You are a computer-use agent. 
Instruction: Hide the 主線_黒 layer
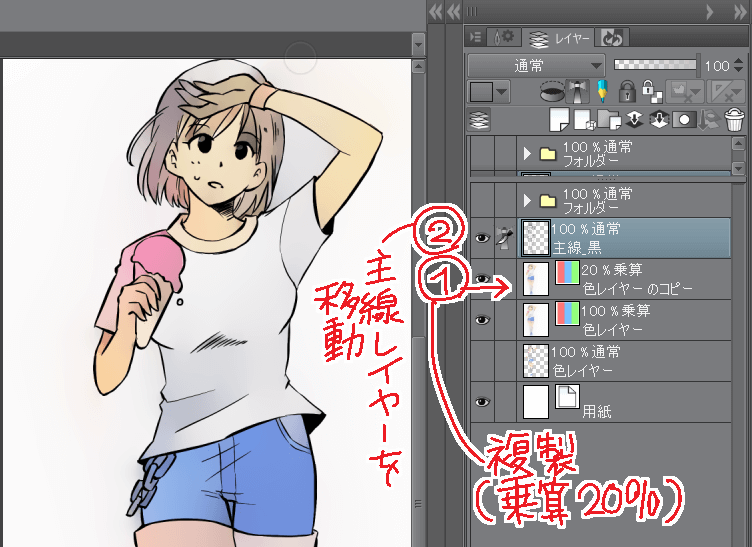pos(482,238)
